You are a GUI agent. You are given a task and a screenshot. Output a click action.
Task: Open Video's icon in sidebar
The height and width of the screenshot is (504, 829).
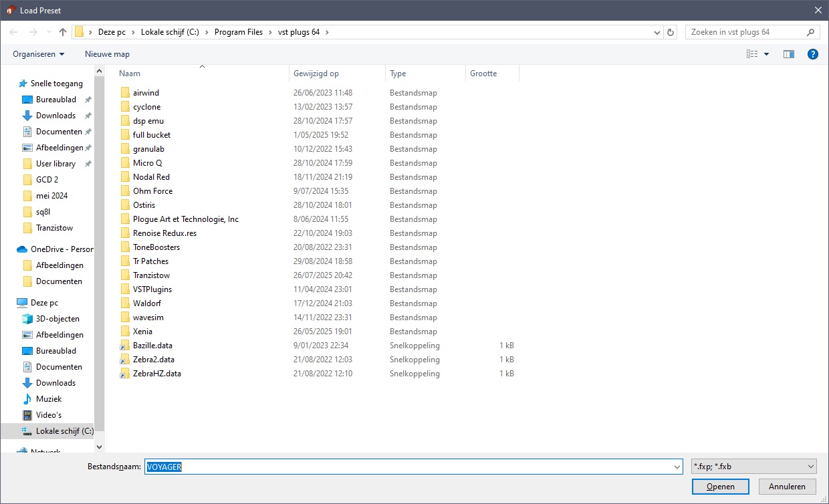27,415
